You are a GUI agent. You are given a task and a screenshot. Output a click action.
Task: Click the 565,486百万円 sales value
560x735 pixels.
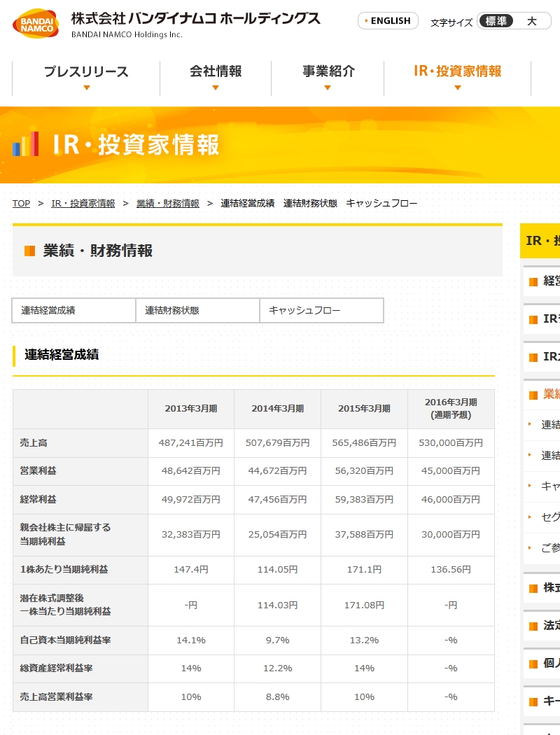coord(365,443)
